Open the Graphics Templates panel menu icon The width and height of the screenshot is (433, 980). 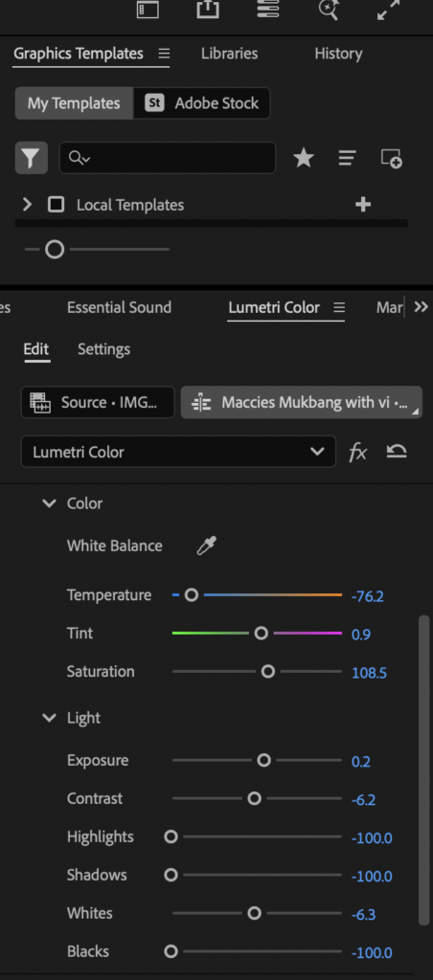tap(164, 54)
